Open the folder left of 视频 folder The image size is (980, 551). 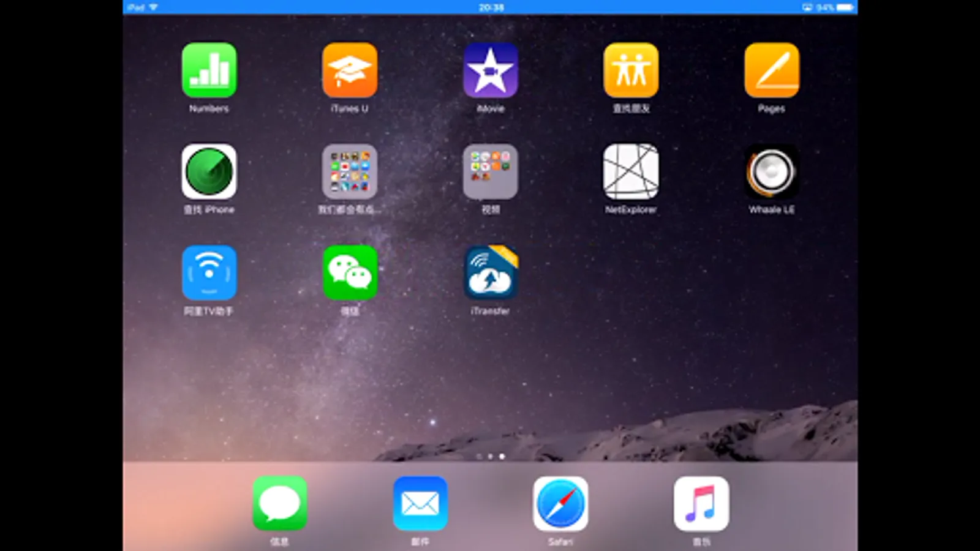[x=350, y=171]
